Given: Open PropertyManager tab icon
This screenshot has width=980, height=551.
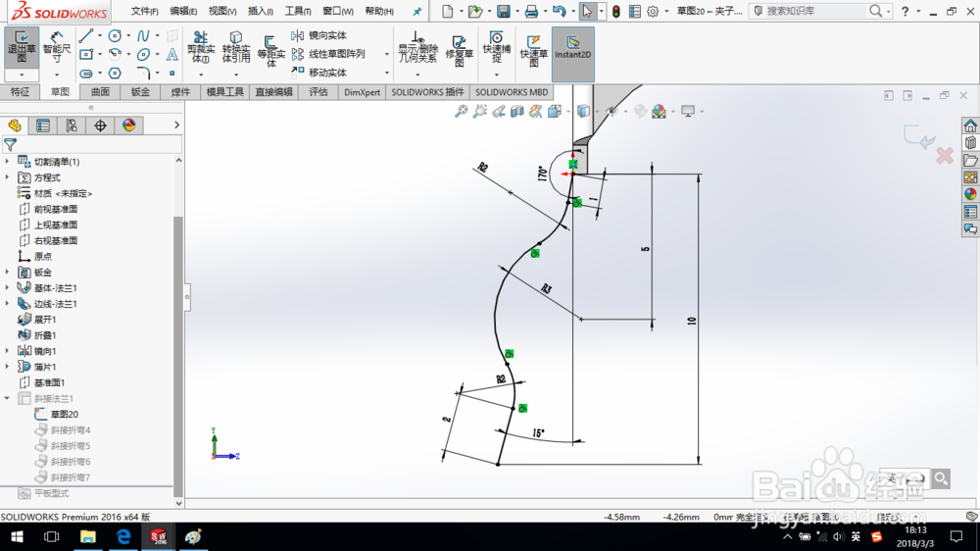Looking at the screenshot, I should tap(43, 125).
